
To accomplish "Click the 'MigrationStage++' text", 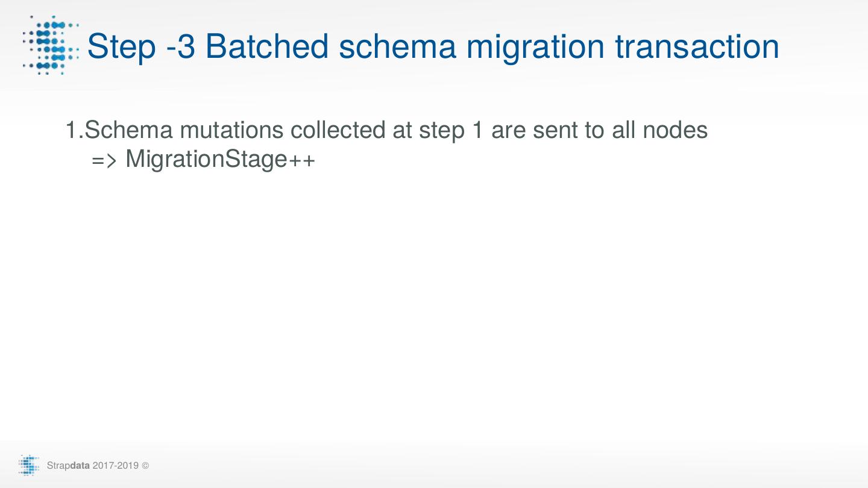I will pyautogui.click(x=220, y=160).
